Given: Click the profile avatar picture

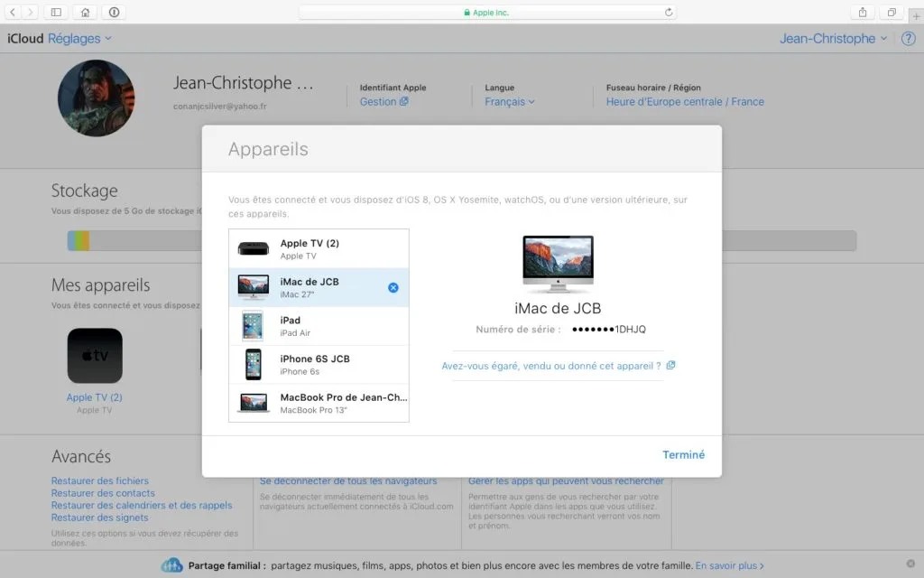Looking at the screenshot, I should [x=96, y=98].
